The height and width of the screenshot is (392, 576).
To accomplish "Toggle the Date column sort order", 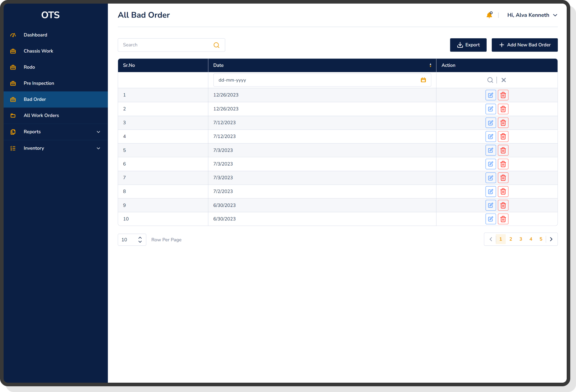I will click(x=430, y=65).
